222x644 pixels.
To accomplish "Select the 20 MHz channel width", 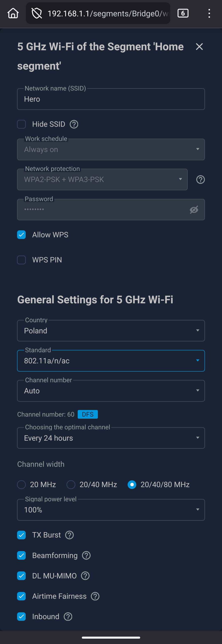I will tap(22, 484).
